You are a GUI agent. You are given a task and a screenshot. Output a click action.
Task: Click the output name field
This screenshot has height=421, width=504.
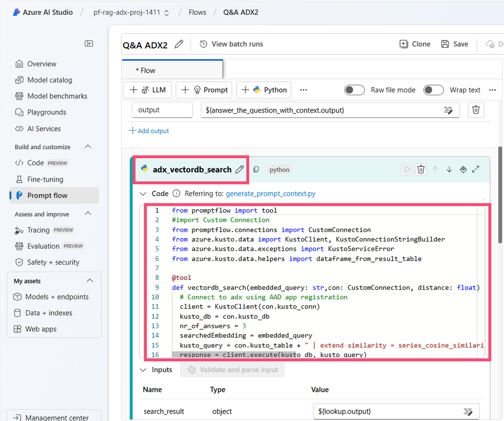[162, 110]
